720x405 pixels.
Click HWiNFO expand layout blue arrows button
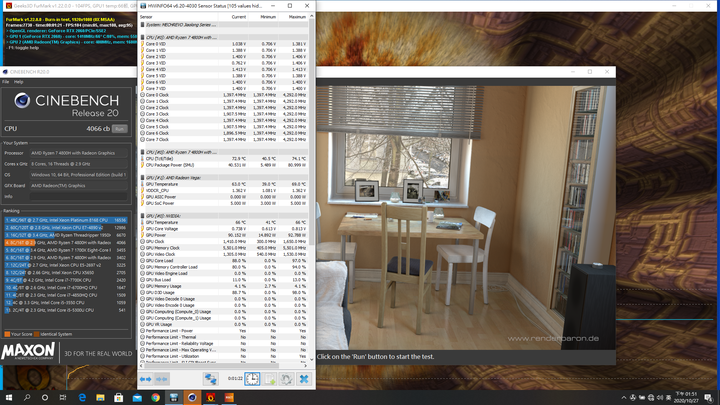point(146,379)
